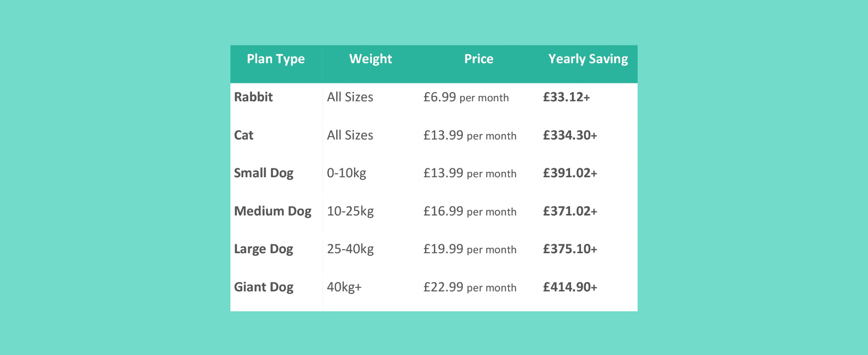Click the £33.12+ yearly saving value
Image resolution: width=868 pixels, height=355 pixels.
coord(567,97)
